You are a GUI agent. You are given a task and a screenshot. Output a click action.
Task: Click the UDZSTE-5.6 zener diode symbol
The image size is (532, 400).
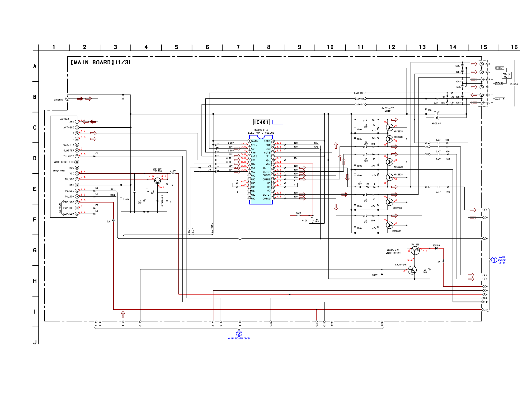(x=158, y=201)
